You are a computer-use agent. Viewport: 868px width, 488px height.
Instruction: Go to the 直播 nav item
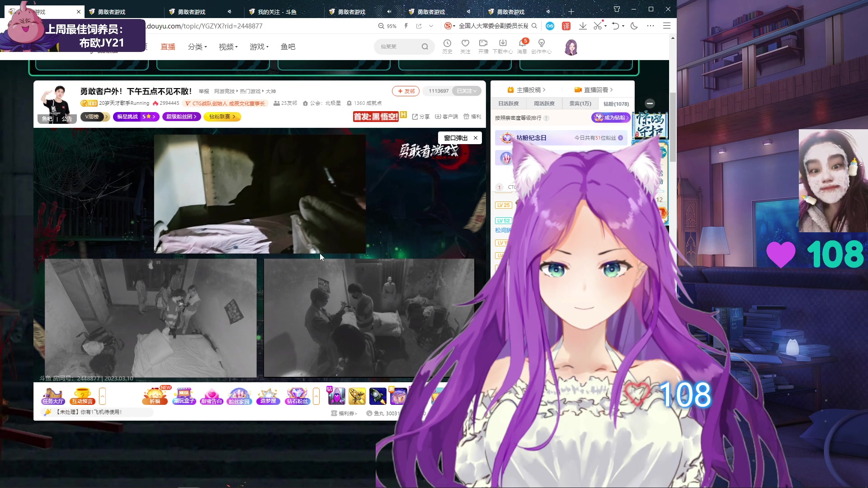click(168, 47)
